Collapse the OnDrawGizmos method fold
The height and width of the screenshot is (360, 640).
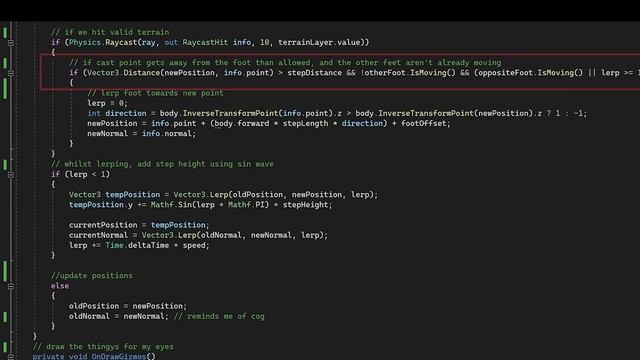point(11,357)
